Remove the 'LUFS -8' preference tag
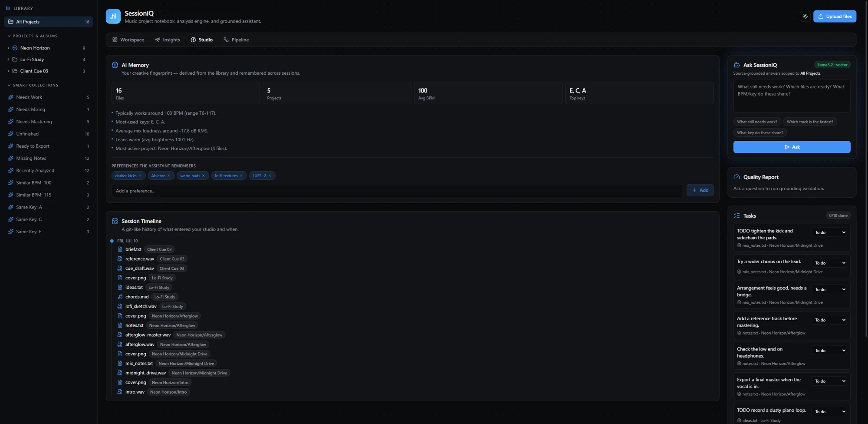The width and height of the screenshot is (868, 424). (270, 176)
